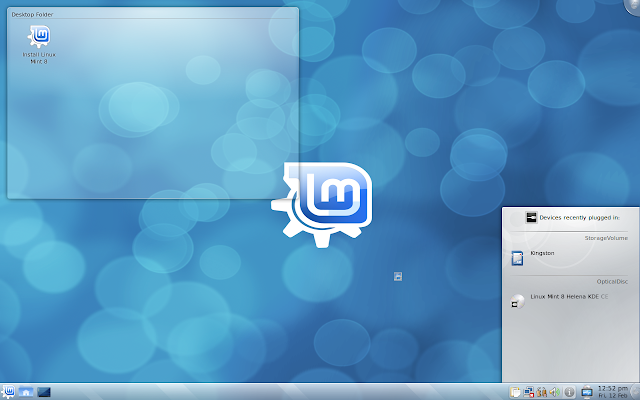Click the black device icon in the notifier header
The image size is (640, 400).
(531, 218)
